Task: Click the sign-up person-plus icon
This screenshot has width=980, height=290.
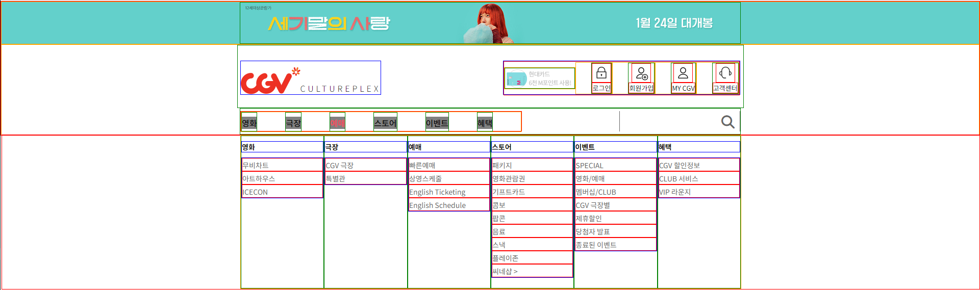Action: click(x=642, y=72)
